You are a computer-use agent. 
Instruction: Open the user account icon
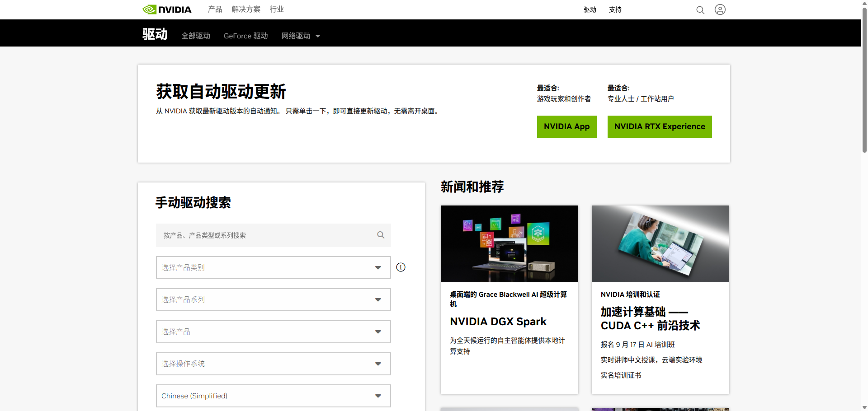click(x=720, y=9)
